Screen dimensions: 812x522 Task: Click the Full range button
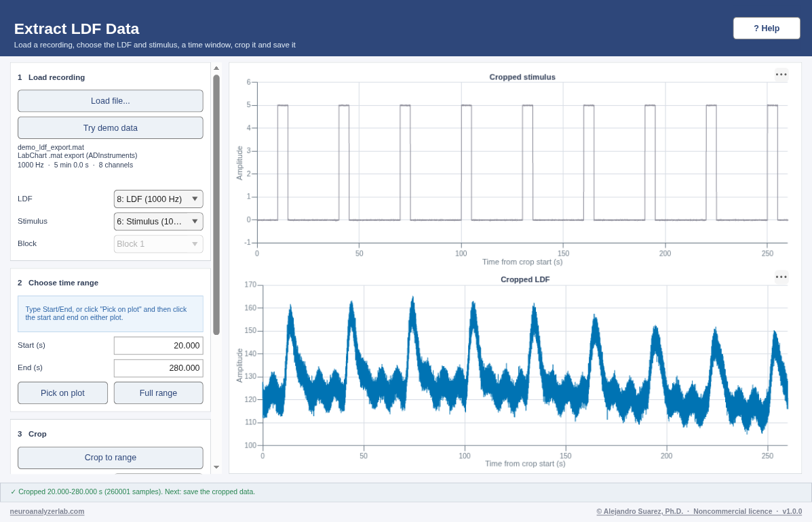coord(159,393)
